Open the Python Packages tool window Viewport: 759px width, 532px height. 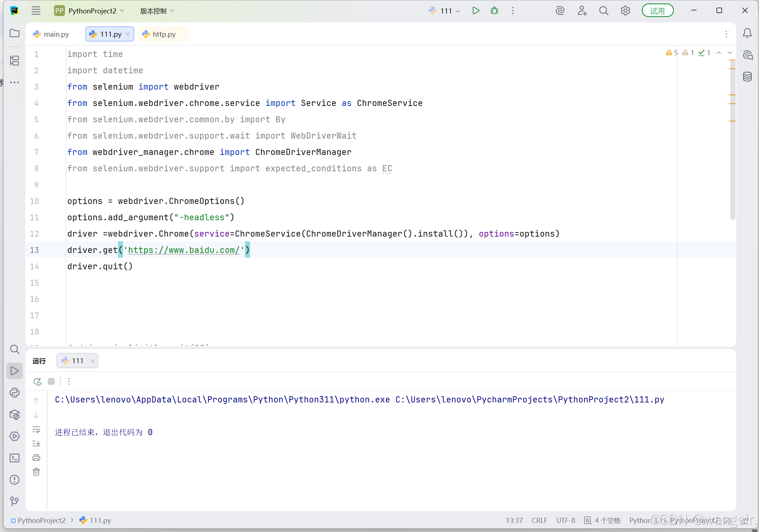(x=15, y=414)
